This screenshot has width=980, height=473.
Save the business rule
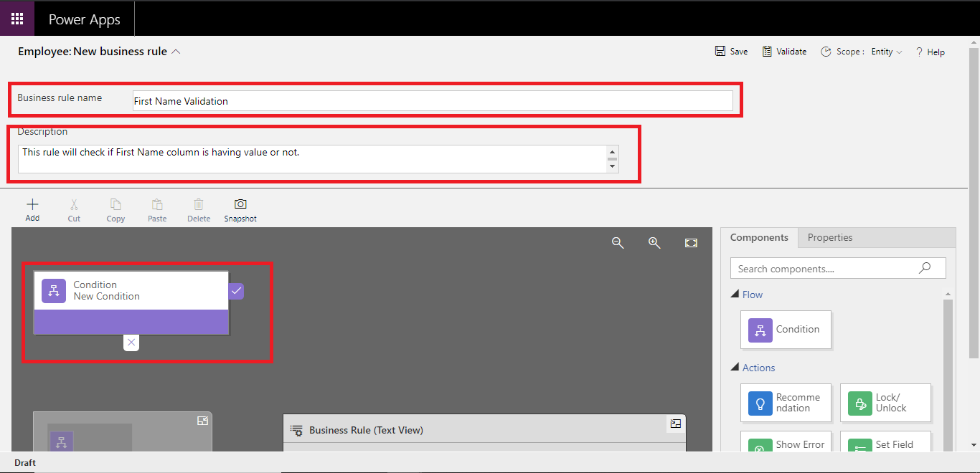tap(731, 51)
